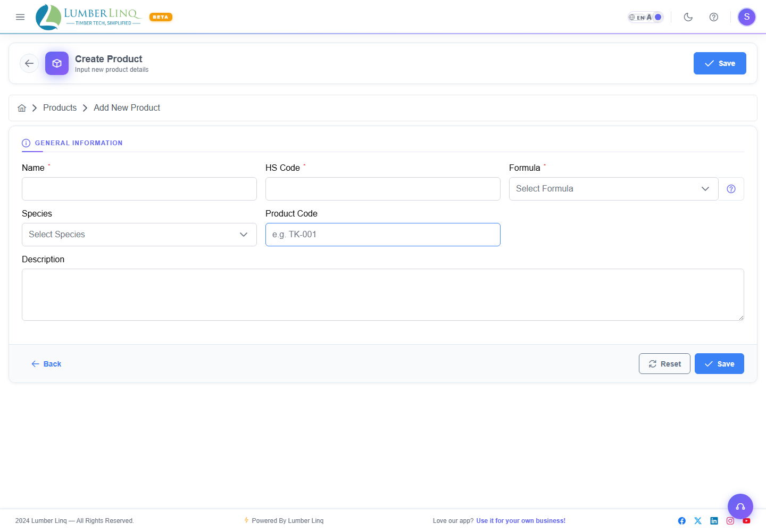Open the X (Twitter) icon
The image size is (766, 532).
[x=698, y=521]
